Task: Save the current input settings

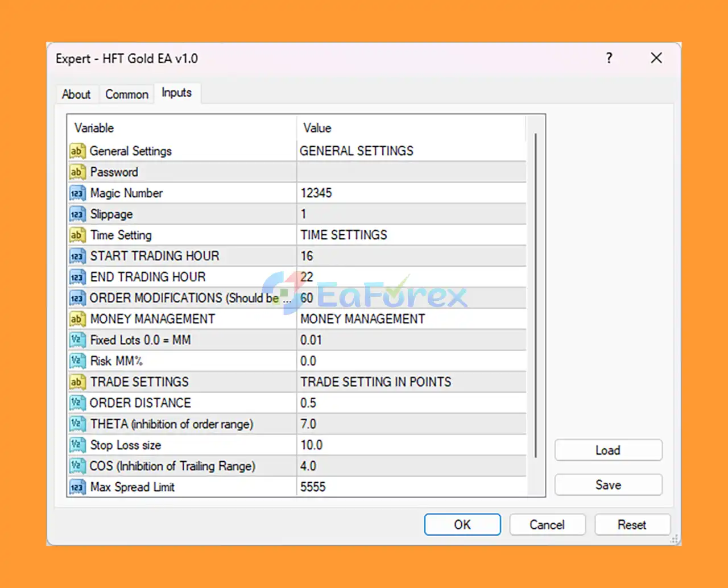Action: [x=608, y=485]
